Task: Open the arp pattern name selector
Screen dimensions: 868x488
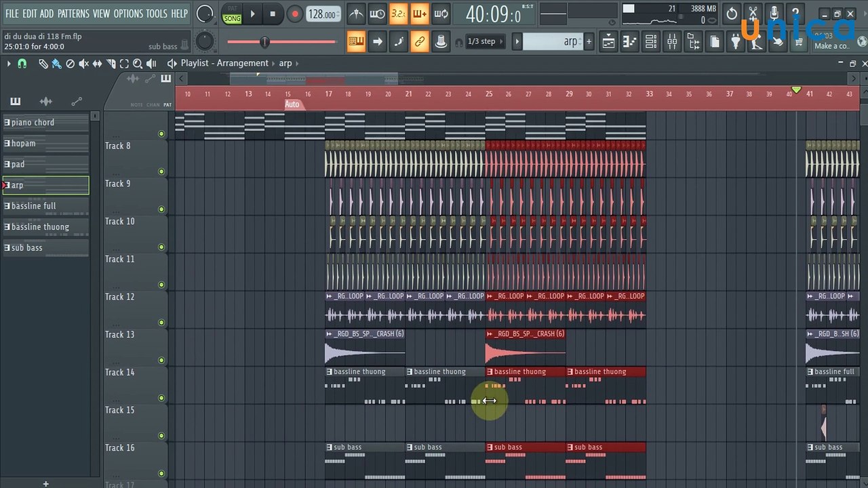Action: (x=553, y=42)
